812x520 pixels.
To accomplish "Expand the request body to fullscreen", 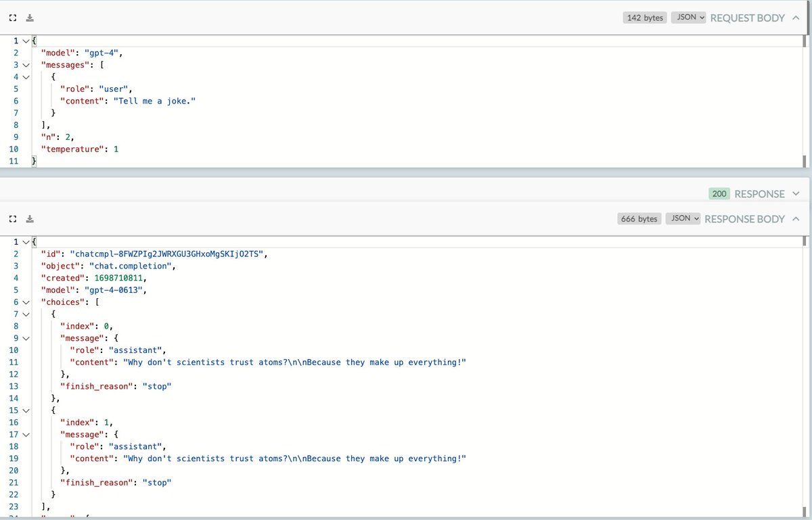I will click(13, 18).
